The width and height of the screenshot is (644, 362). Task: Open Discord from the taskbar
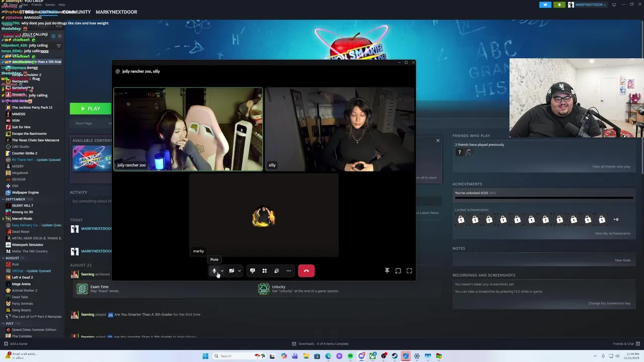(x=362, y=356)
